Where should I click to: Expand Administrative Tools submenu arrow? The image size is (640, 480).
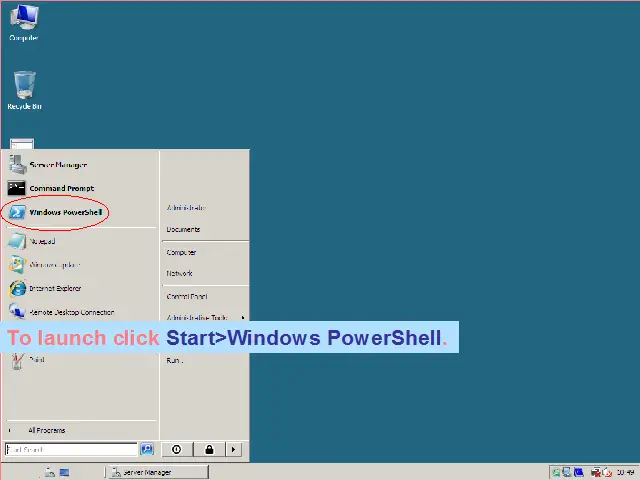(x=243, y=318)
